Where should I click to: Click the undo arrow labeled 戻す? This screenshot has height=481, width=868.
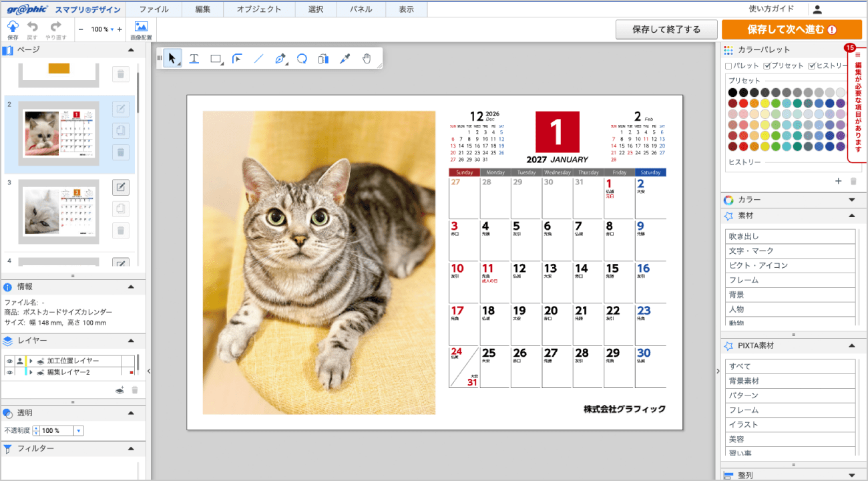(x=32, y=29)
